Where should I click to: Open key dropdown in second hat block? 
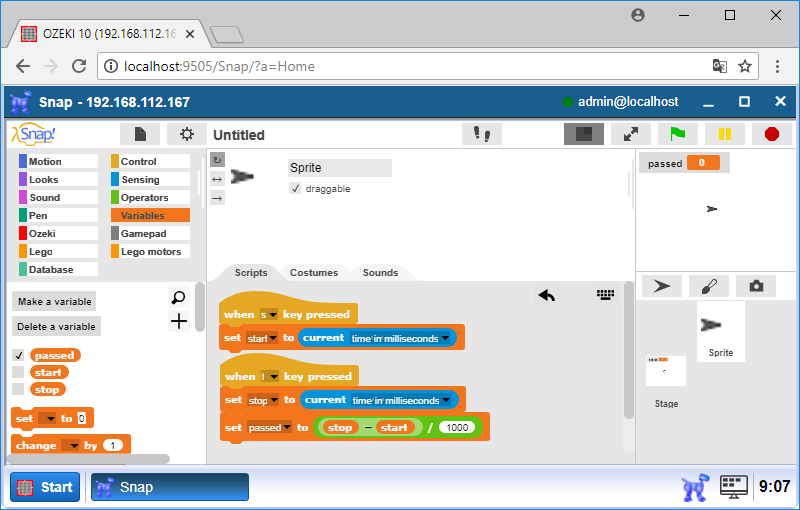(274, 377)
